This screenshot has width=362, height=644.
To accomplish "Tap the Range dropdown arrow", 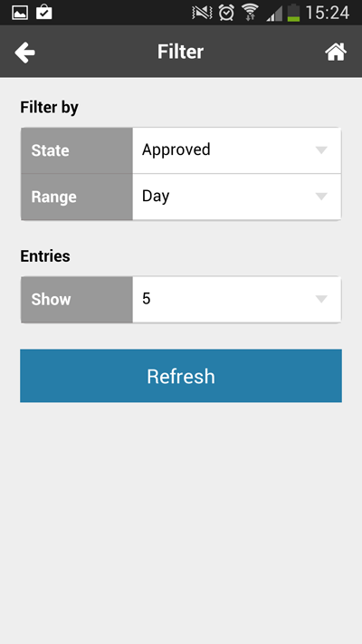I will [321, 197].
